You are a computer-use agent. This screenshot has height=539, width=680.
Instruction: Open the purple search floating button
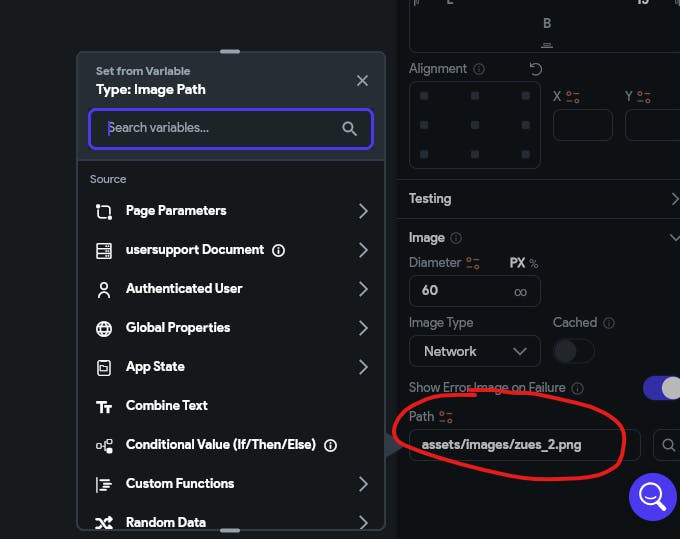tap(652, 494)
